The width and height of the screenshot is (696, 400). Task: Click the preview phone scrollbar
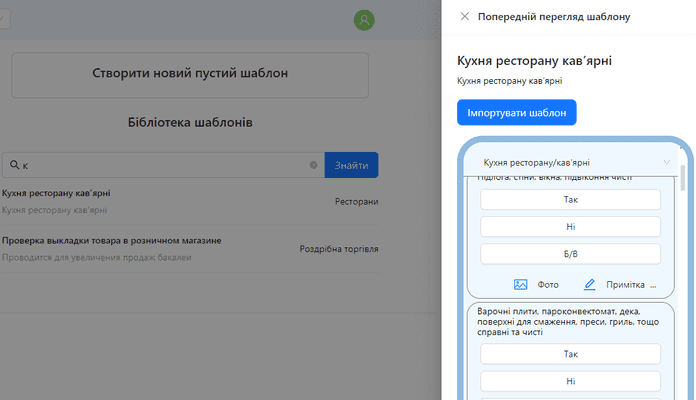tap(683, 178)
